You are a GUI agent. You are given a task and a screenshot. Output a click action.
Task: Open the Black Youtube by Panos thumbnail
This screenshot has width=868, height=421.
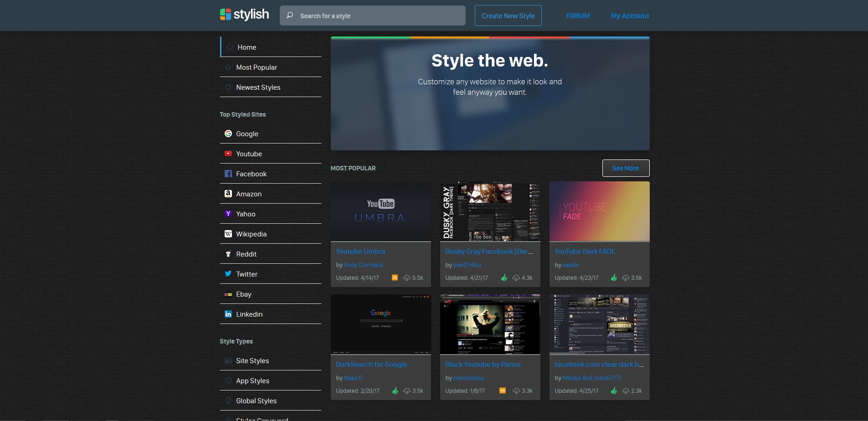(490, 324)
